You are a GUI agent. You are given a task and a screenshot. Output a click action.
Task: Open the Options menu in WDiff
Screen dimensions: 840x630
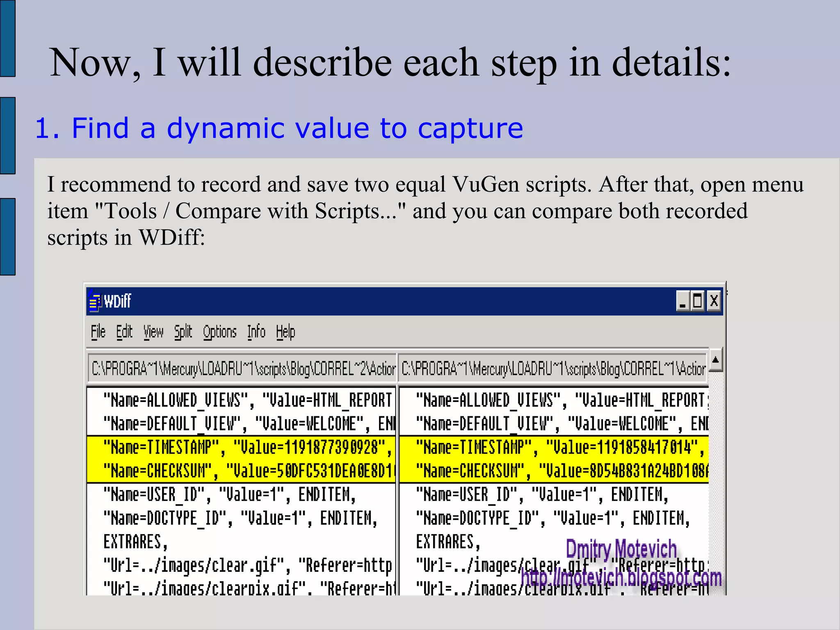220,332
